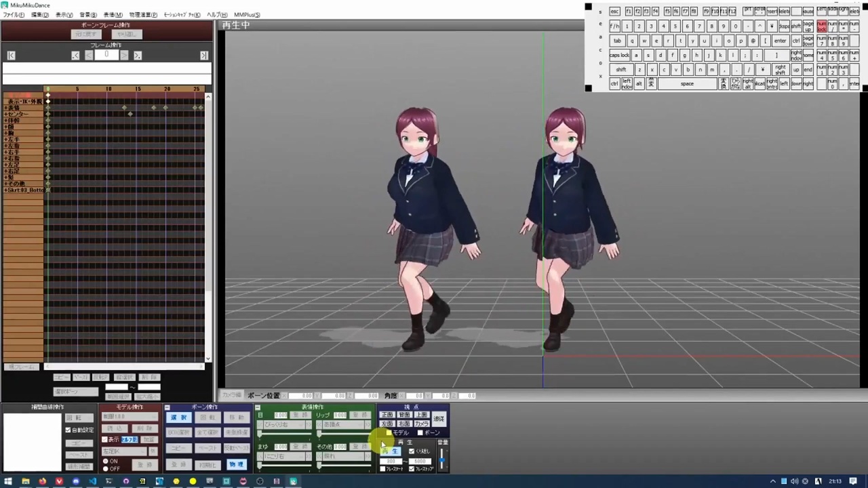Set view to 正面 front

387,415
